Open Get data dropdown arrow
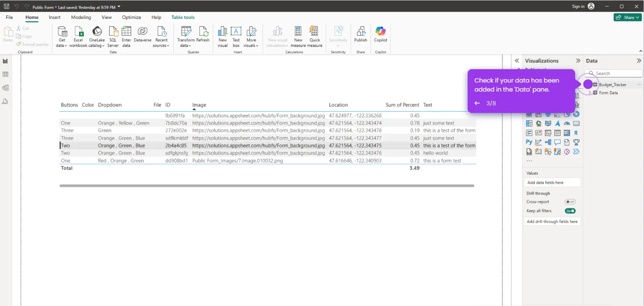Screen dimensions: 644x306 (x=66, y=46)
